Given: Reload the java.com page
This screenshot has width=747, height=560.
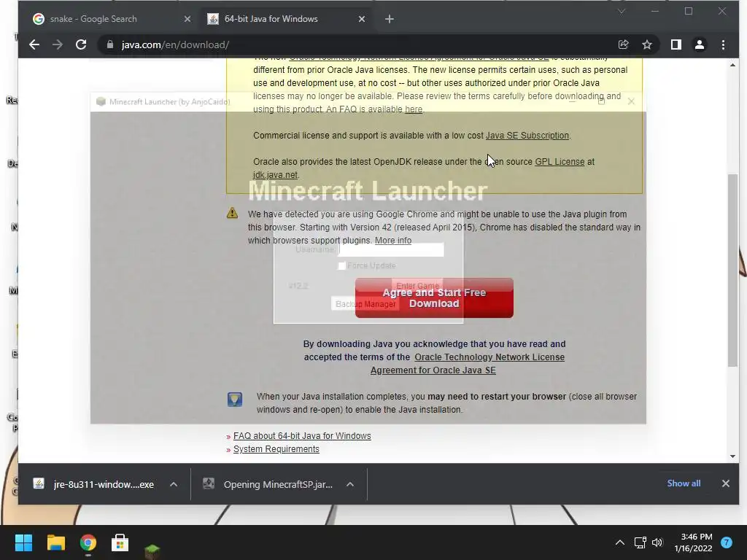Looking at the screenshot, I should pyautogui.click(x=81, y=44).
